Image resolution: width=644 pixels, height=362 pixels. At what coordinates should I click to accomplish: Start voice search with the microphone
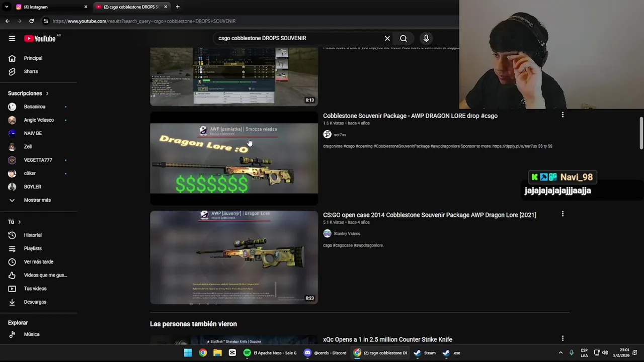tap(426, 38)
